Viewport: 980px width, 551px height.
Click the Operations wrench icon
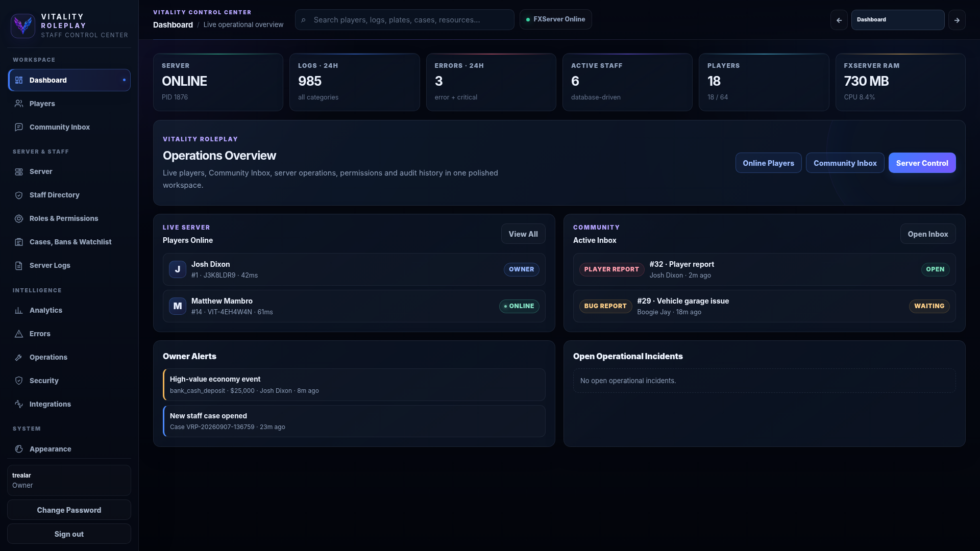(x=19, y=357)
